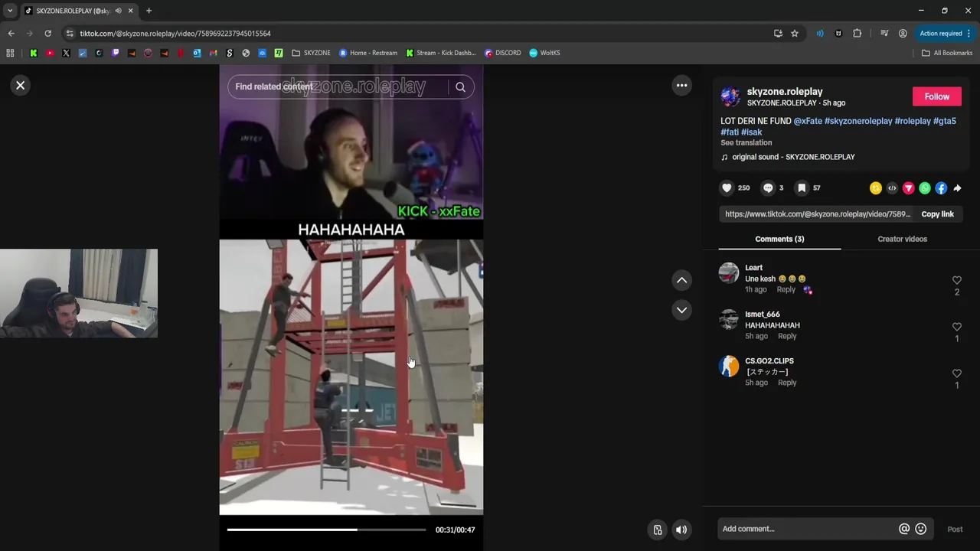The image size is (980, 551).
Task: Toggle video mute with speaker icon
Action: (681, 530)
